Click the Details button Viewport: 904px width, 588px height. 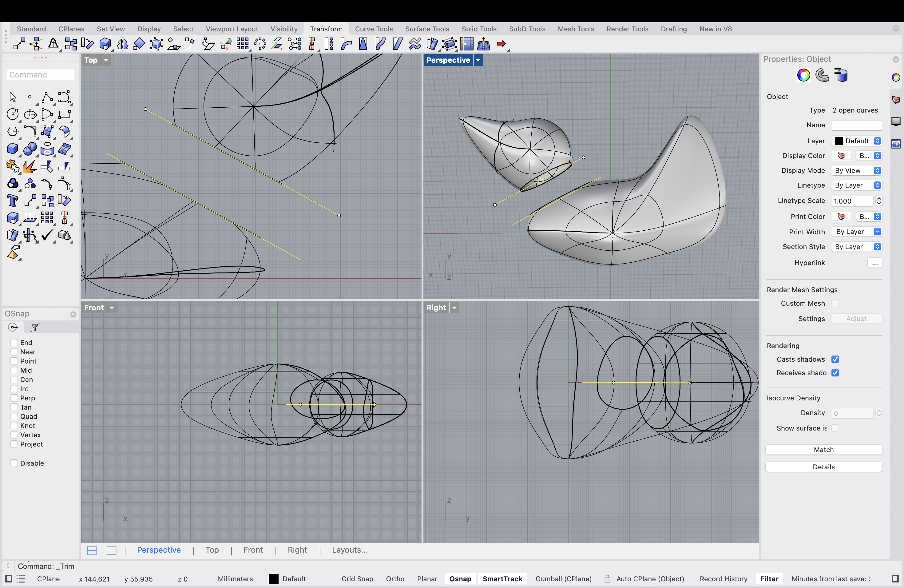tap(823, 467)
